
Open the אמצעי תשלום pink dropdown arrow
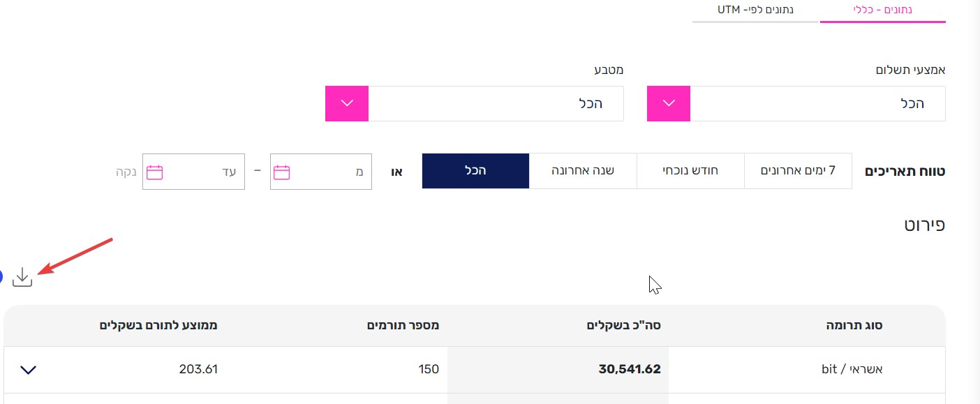pos(669,104)
